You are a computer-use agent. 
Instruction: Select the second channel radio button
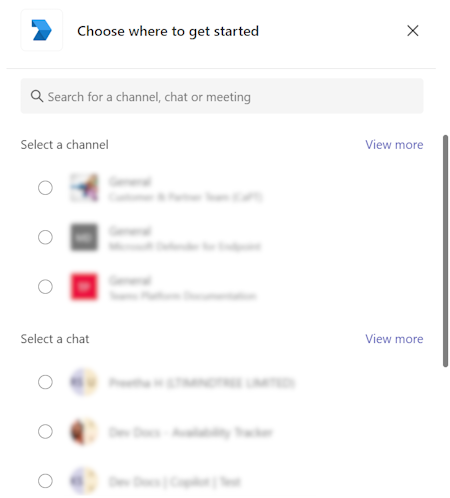[45, 237]
